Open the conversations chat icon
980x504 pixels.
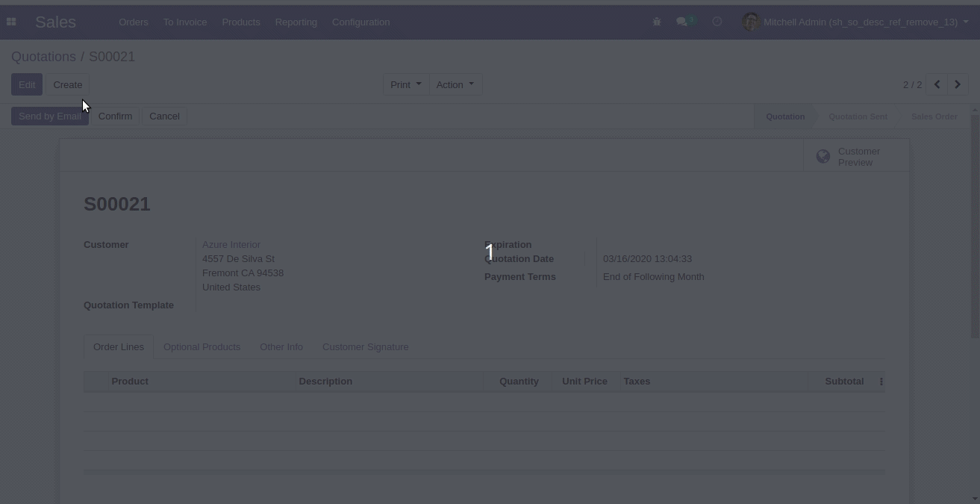681,22
